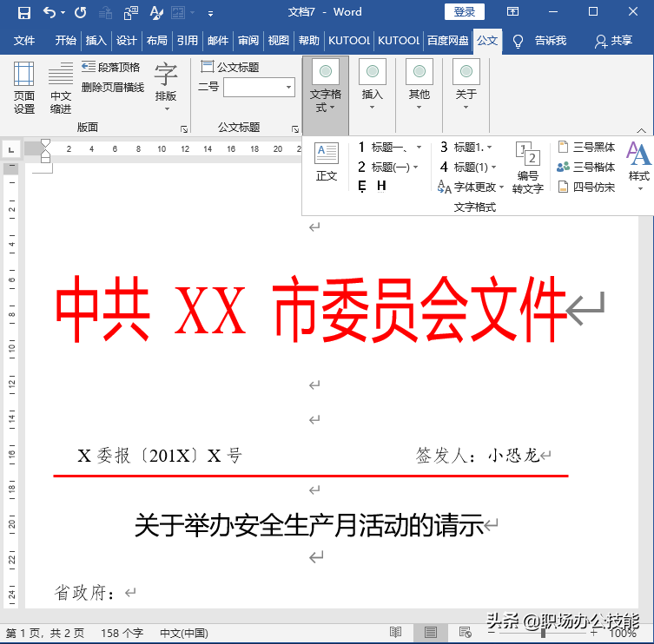Click the 共享 share button
Screen dimensions: 654x644
click(613, 41)
